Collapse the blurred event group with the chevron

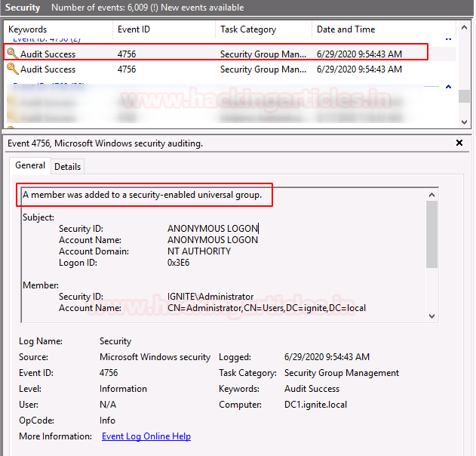tap(448, 87)
